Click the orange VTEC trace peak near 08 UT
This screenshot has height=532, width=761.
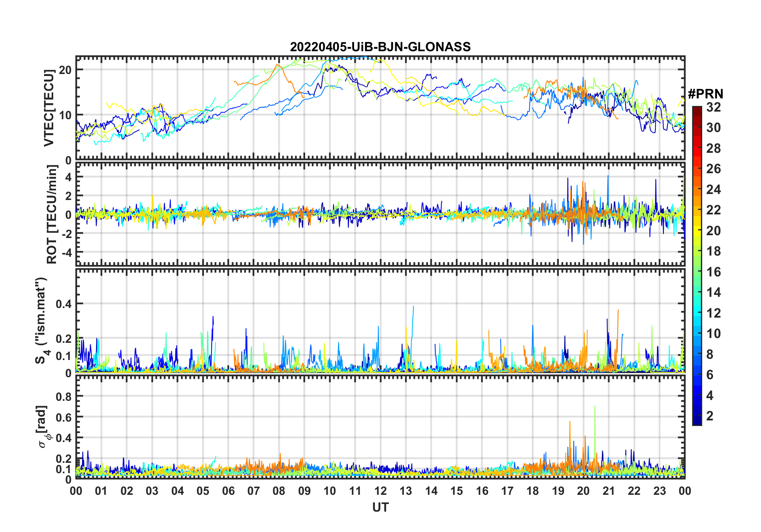point(276,65)
